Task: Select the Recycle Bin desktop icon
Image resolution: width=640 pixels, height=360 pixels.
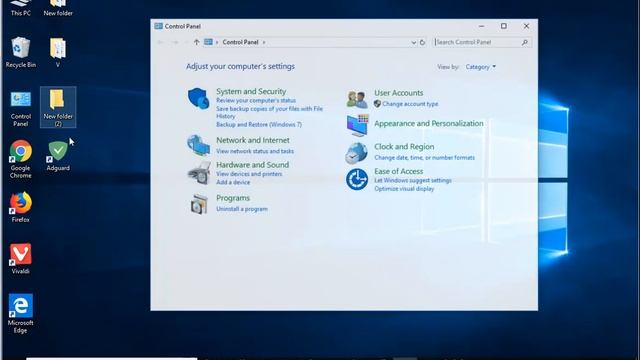Action: pos(20,52)
